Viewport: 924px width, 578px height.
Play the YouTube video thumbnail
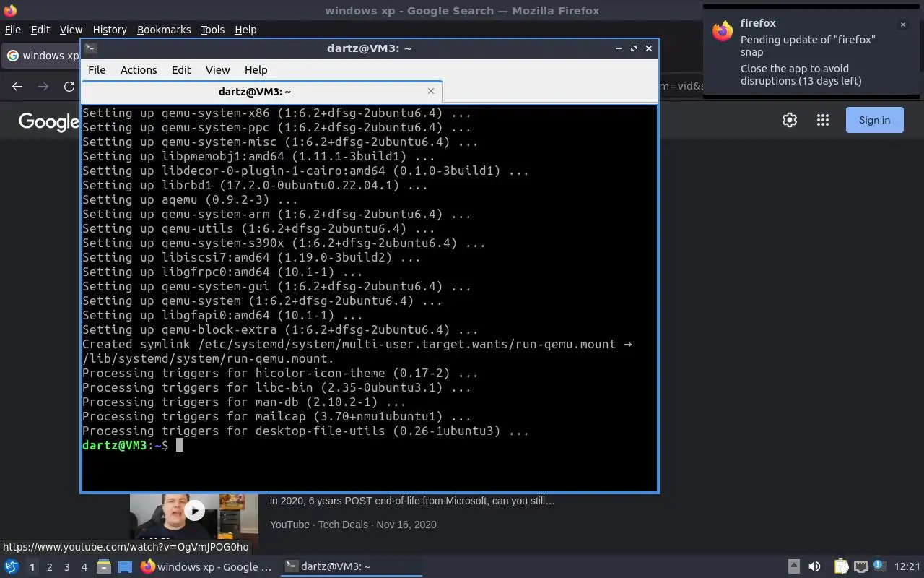194,511
